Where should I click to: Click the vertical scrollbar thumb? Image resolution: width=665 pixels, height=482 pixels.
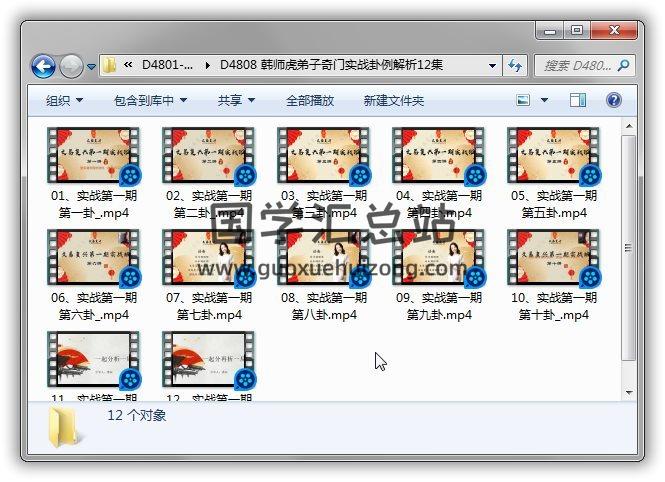click(x=629, y=248)
